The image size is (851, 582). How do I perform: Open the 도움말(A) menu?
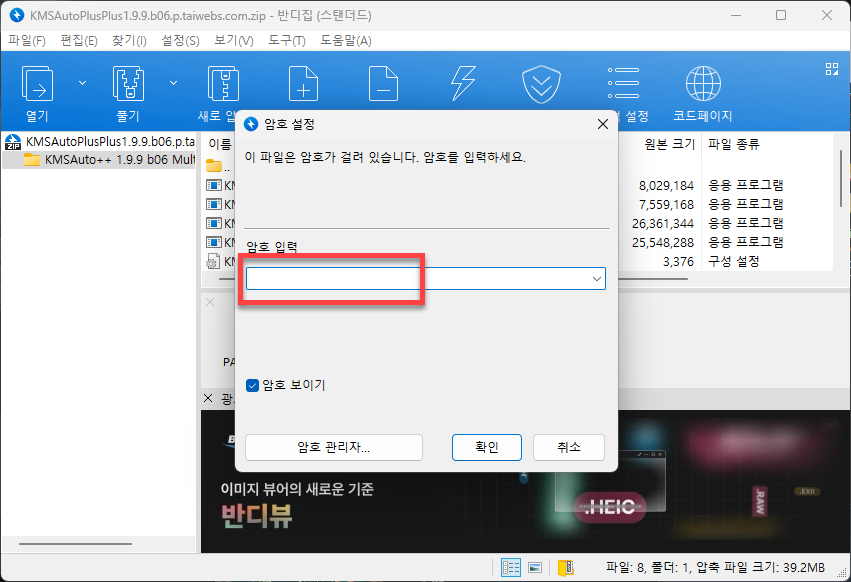point(346,41)
